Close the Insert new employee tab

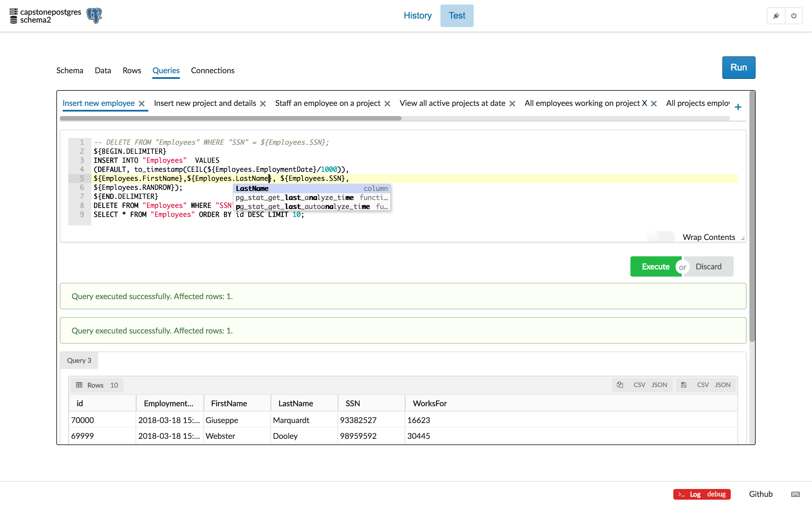[142, 104]
